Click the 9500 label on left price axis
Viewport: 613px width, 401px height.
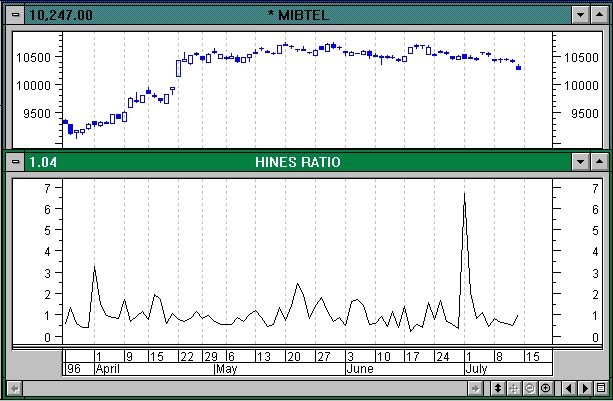[x=37, y=114]
